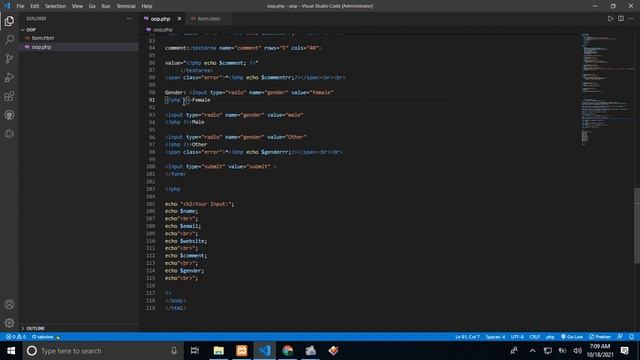Run the PHP file with play icon
640x360 pixels.
[x=610, y=18]
